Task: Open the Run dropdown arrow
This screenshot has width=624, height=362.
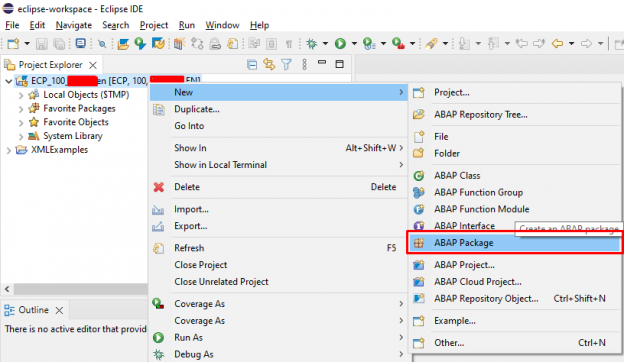Action: click(354, 43)
